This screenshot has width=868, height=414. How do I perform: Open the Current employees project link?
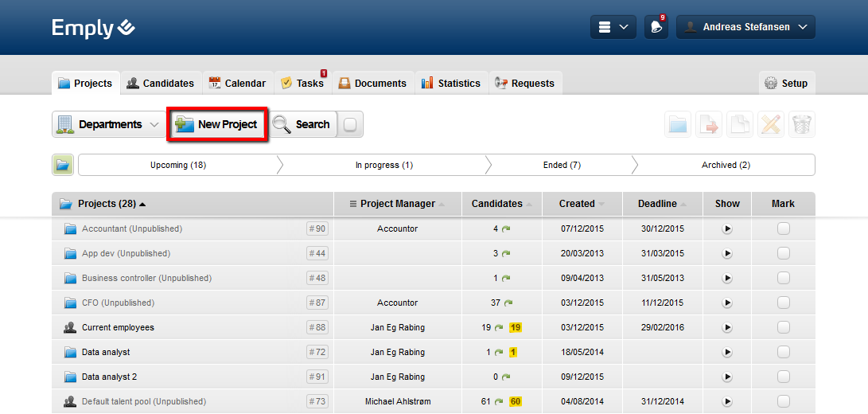click(x=118, y=328)
